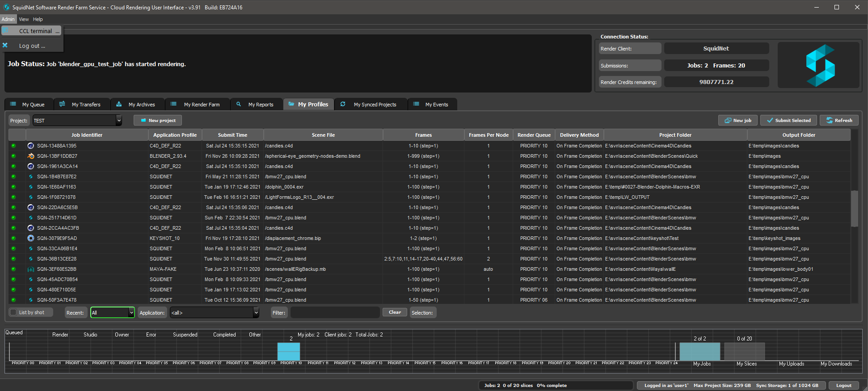Open the My Render Farm tab
Image resolution: width=868 pixels, height=391 pixels.
[197, 104]
